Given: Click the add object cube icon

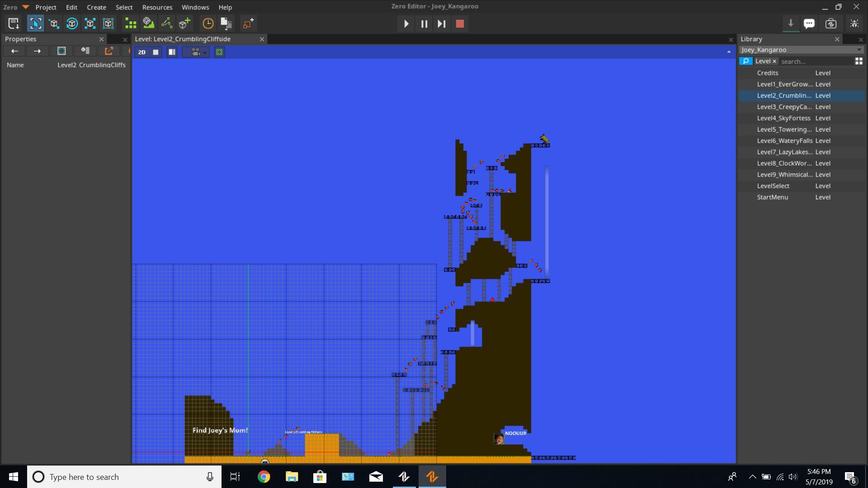Looking at the screenshot, I should pos(184,23).
